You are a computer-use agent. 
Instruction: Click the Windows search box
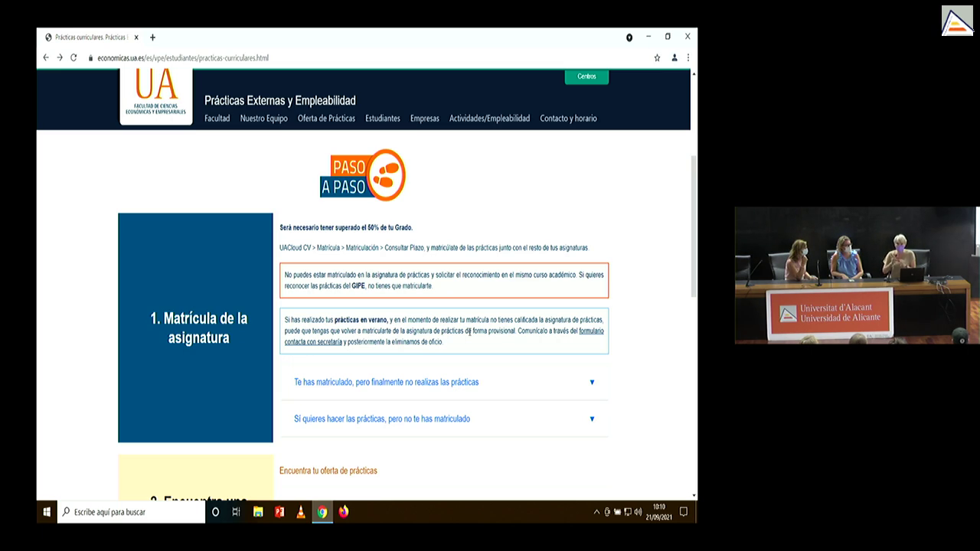[x=132, y=512]
